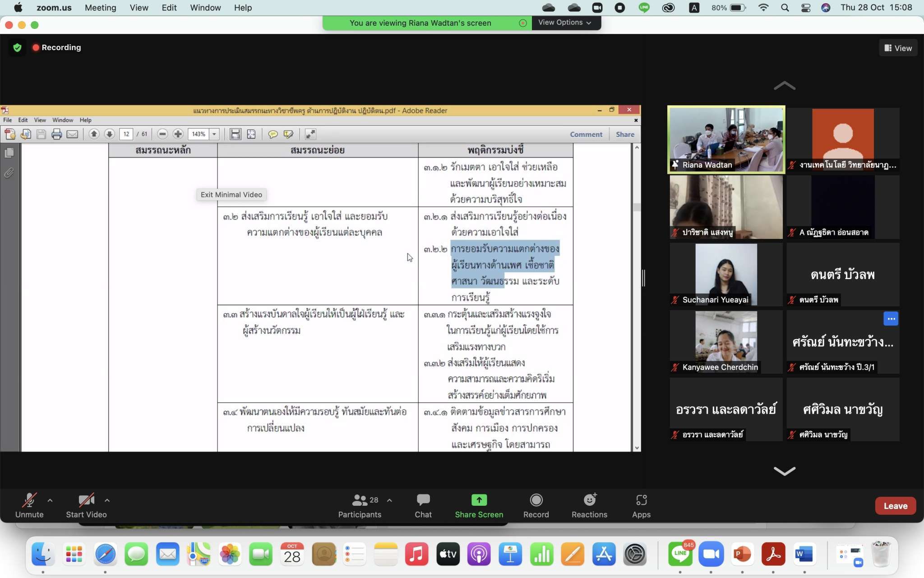Toggle meeting recording with Record
924x578 pixels.
(536, 505)
